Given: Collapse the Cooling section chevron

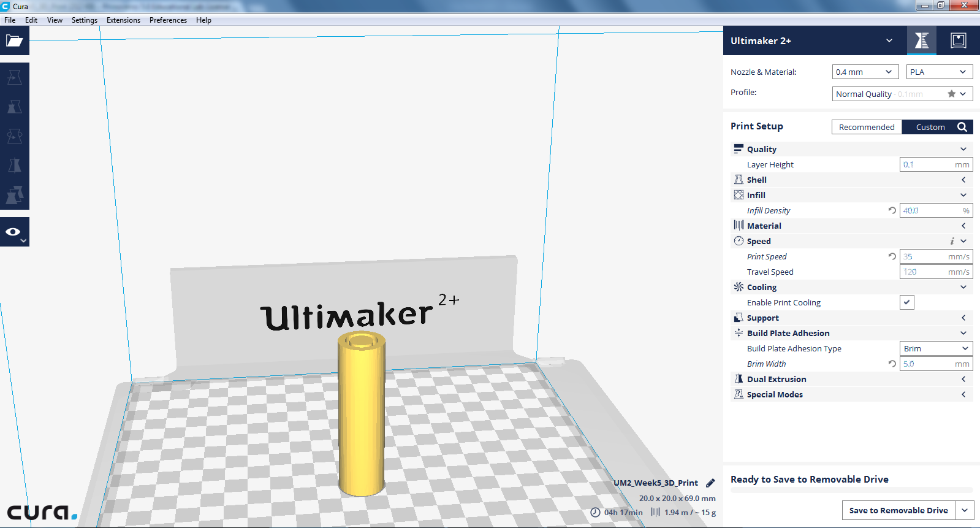Looking at the screenshot, I should [x=963, y=287].
